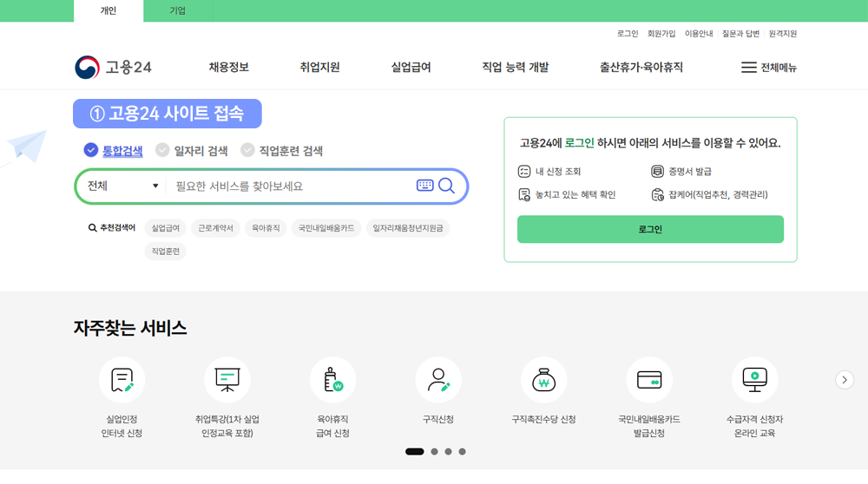868x484 pixels.
Task: Click the 질문과 답변 link
Action: coord(740,34)
